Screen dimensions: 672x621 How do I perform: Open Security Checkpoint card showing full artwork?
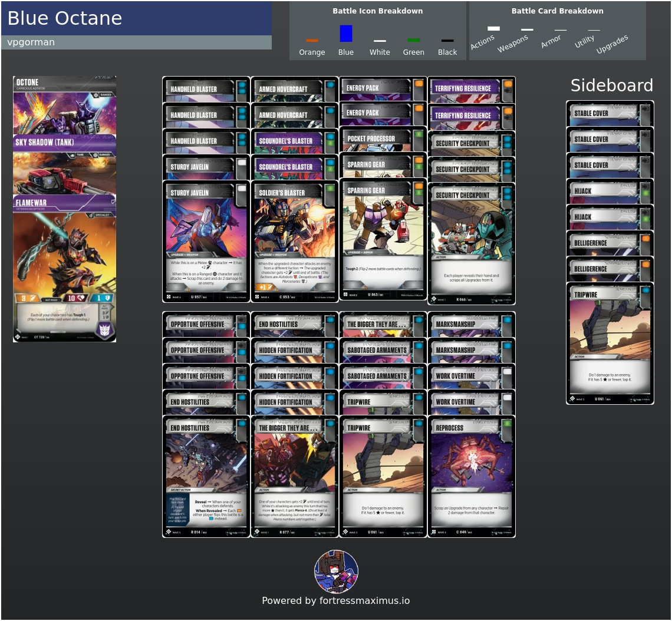coord(472,244)
